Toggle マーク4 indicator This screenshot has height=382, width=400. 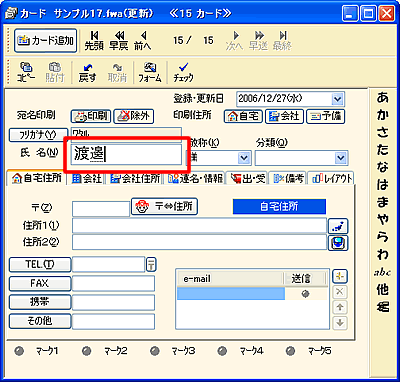click(x=222, y=351)
